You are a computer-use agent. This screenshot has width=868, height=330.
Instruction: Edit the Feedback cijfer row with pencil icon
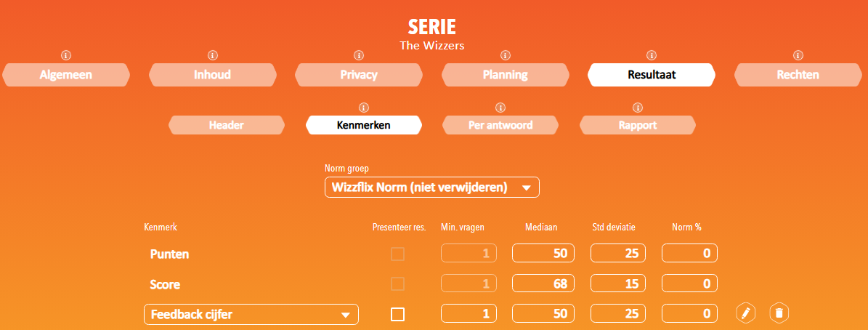746,313
